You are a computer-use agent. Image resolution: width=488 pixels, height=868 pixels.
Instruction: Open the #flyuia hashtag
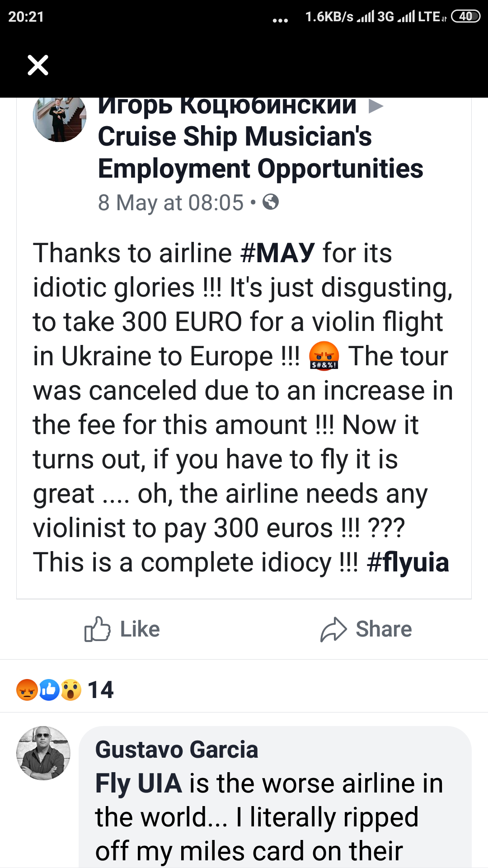[408, 562]
